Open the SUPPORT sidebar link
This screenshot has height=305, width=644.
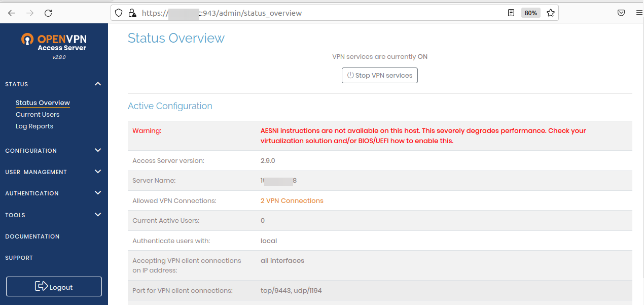point(19,258)
